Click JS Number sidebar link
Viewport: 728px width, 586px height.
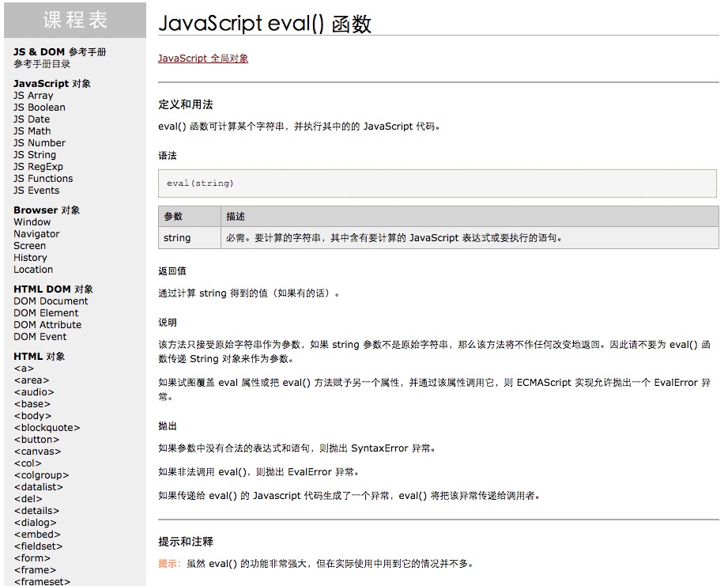[40, 142]
